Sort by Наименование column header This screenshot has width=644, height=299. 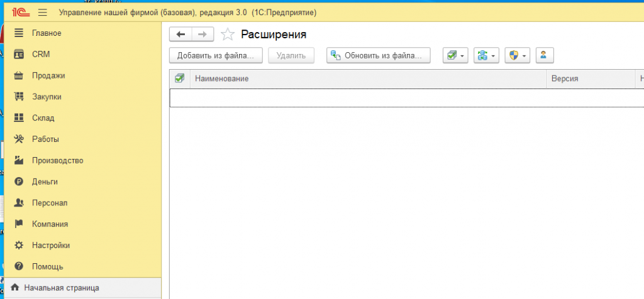(x=369, y=79)
